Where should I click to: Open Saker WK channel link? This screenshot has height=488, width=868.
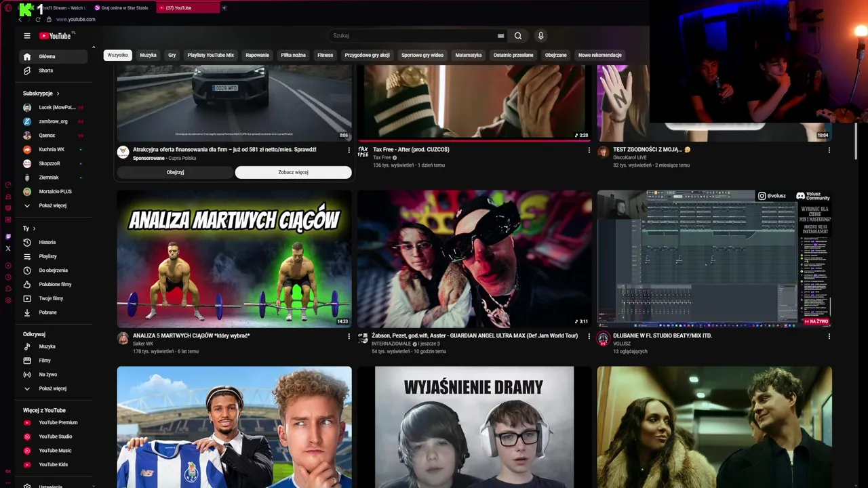click(143, 344)
